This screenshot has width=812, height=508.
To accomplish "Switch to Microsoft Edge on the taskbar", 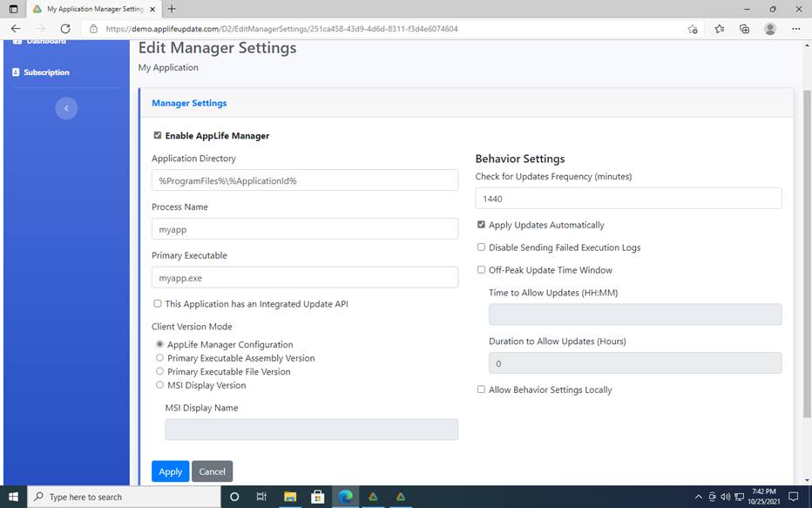I will coord(345,497).
